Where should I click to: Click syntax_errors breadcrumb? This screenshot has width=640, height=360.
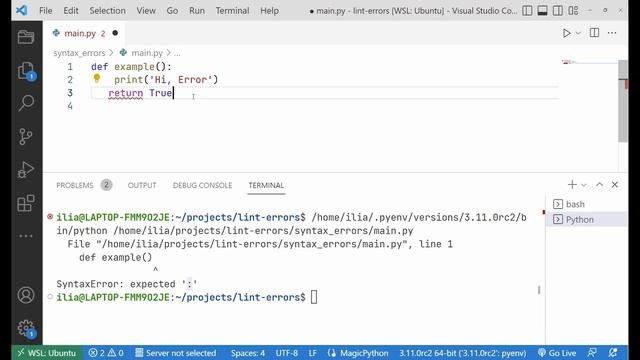coord(79,53)
